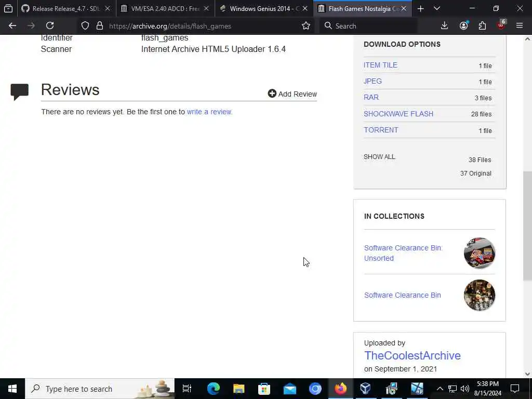Viewport: 532px width, 399px height.
Task: Click scrollbar up arrow at top
Action: [x=527, y=39]
